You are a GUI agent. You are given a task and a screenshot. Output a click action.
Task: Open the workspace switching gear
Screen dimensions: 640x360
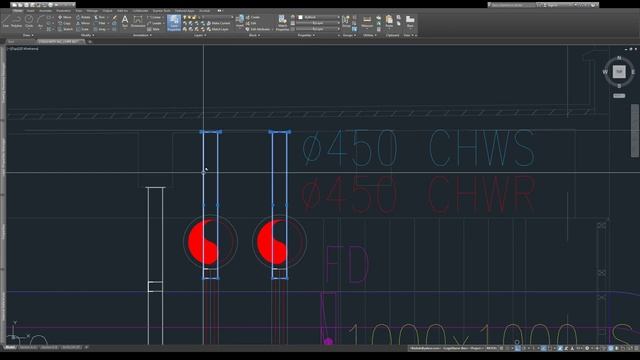pos(587,348)
